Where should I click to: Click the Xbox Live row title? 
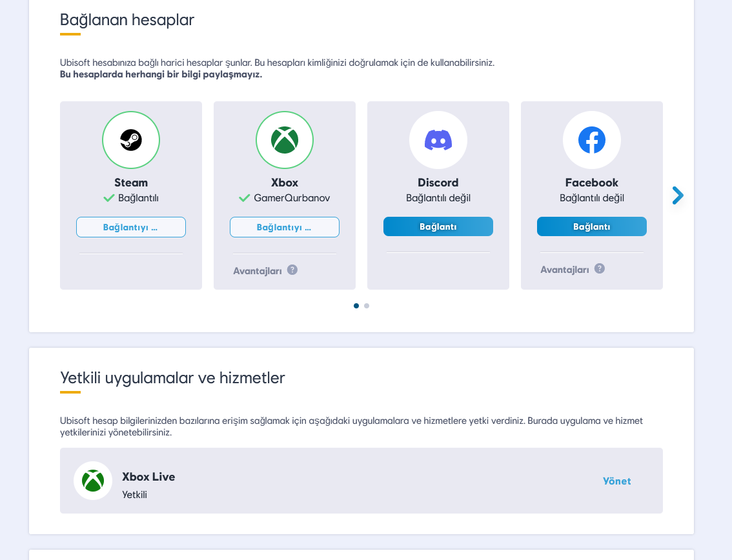coord(148,477)
